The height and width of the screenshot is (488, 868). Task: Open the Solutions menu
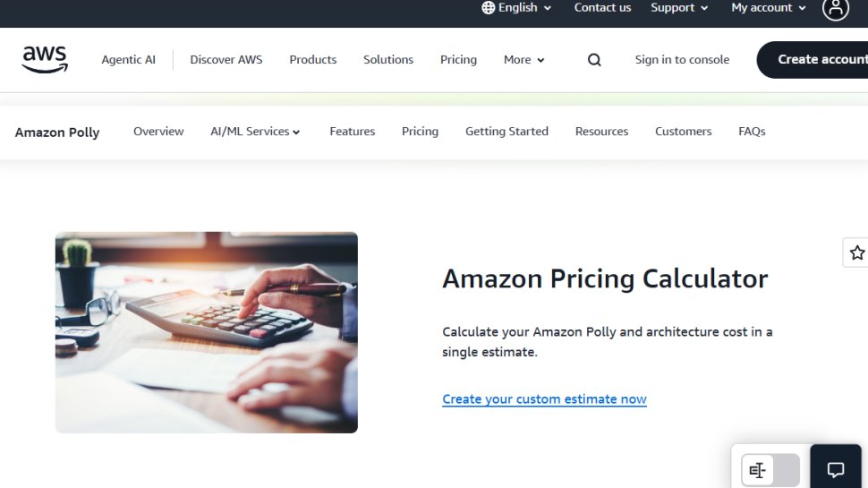388,60
